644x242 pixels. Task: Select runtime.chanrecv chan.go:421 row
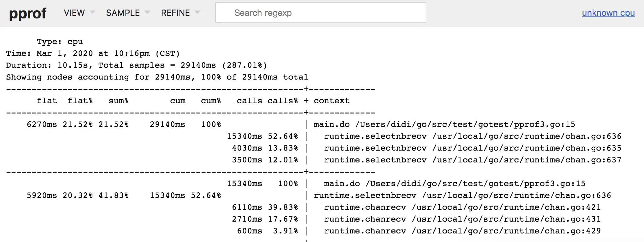click(416, 207)
